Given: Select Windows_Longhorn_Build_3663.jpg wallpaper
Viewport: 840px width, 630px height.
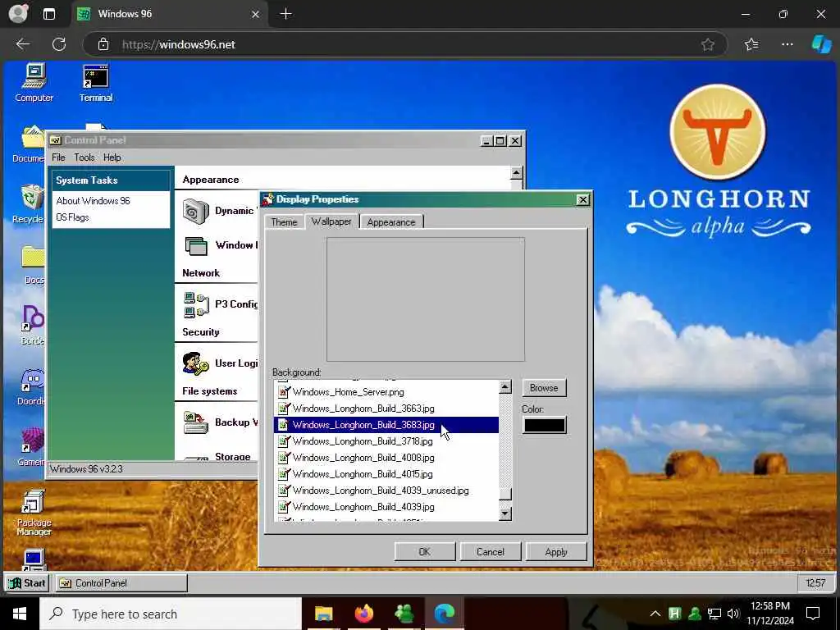Looking at the screenshot, I should tap(387, 409).
